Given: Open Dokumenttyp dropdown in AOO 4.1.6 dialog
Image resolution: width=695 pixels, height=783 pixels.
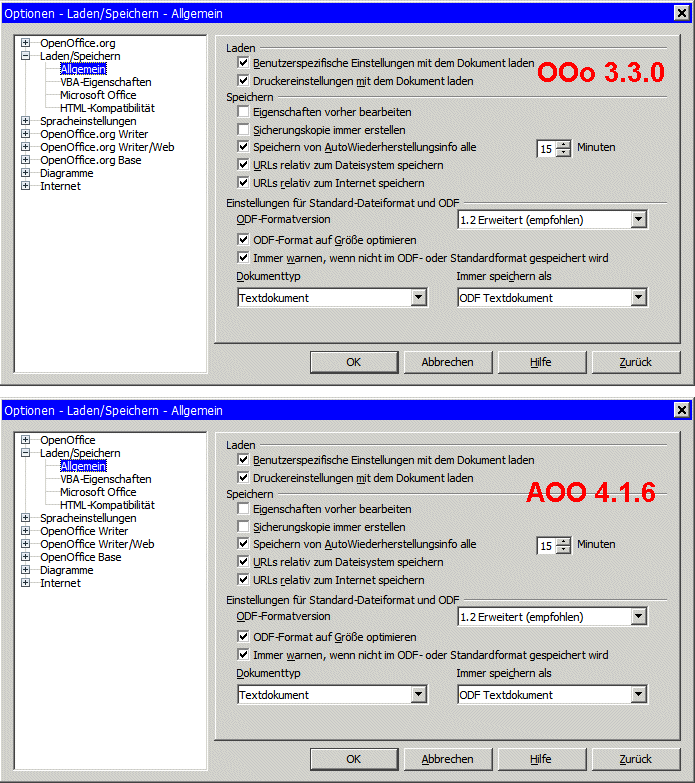Looking at the screenshot, I should point(419,695).
